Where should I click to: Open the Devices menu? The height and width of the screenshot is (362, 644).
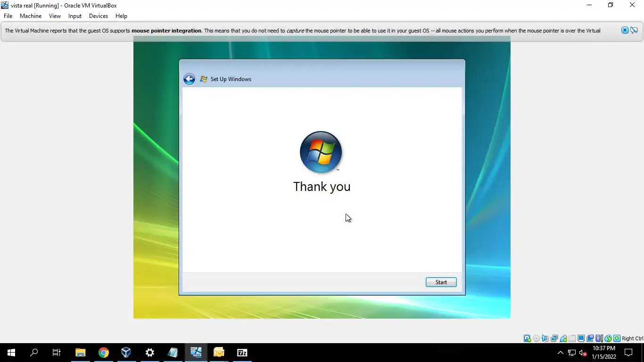(x=99, y=16)
